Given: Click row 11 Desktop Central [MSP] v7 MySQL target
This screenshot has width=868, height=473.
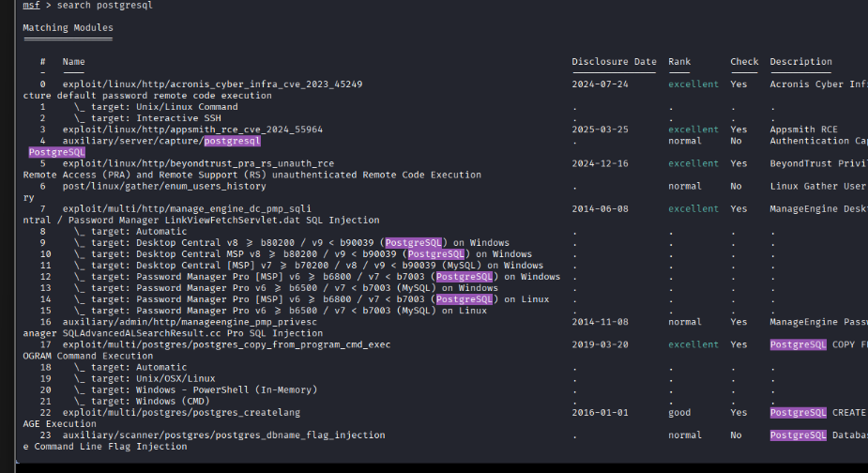Looking at the screenshot, I should click(x=309, y=266).
